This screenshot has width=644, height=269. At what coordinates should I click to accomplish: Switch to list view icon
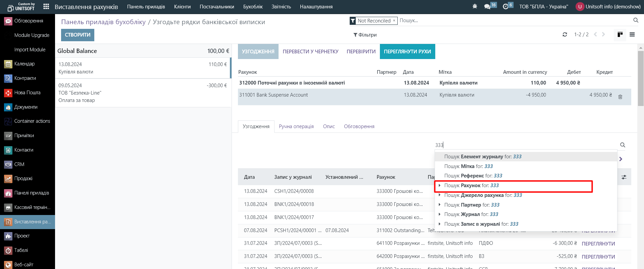tap(632, 35)
